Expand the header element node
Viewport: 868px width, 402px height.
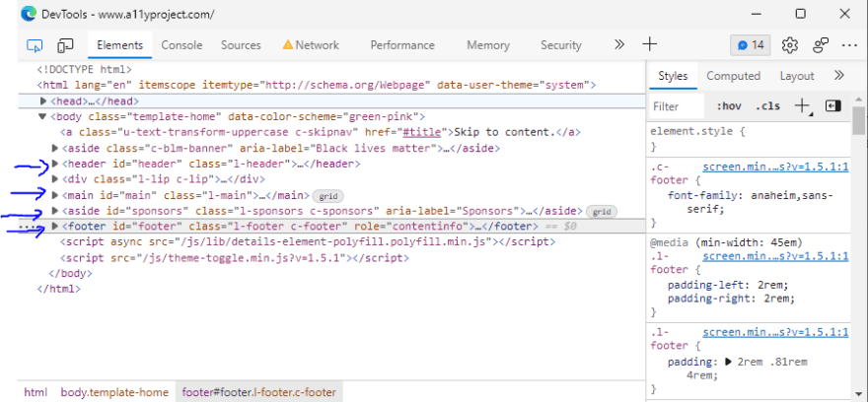pos(55,164)
